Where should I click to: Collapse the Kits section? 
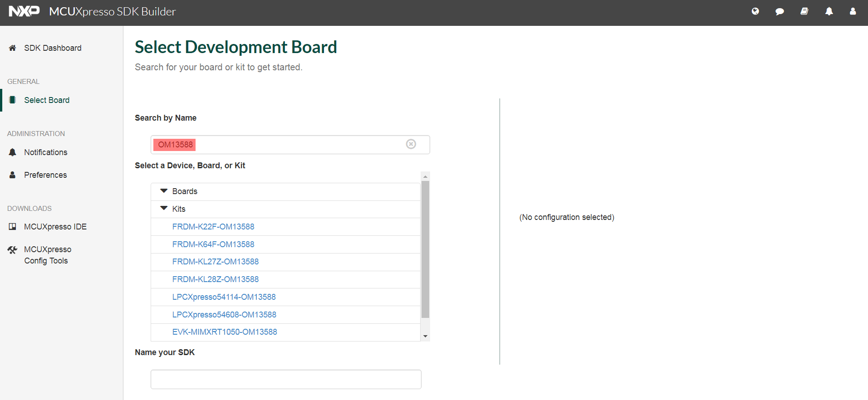coord(164,209)
